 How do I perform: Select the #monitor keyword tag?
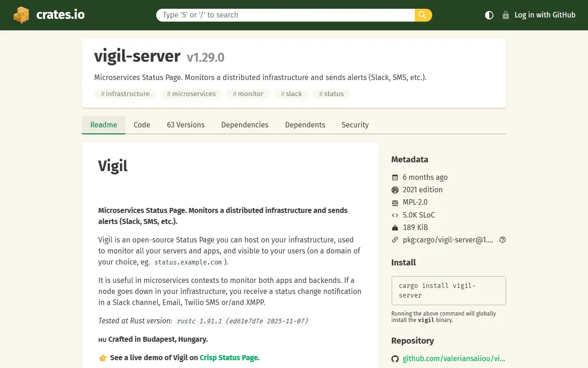(248, 94)
